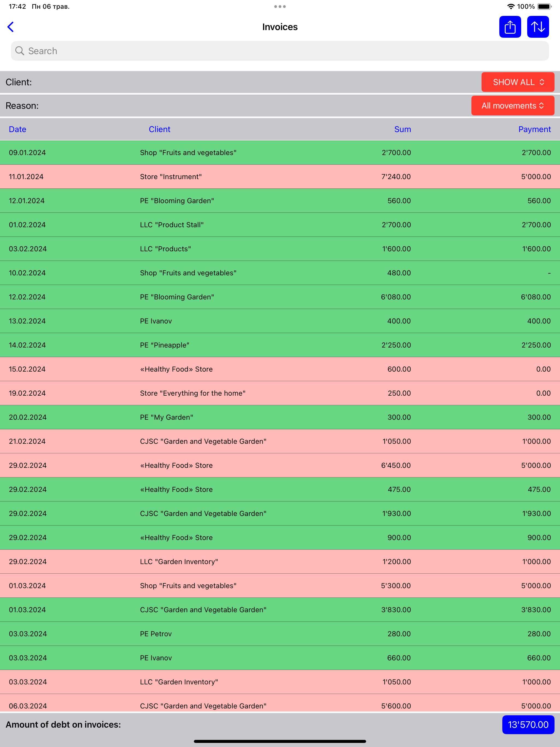Tap the 13'570.00 debt total button

pos(528,724)
